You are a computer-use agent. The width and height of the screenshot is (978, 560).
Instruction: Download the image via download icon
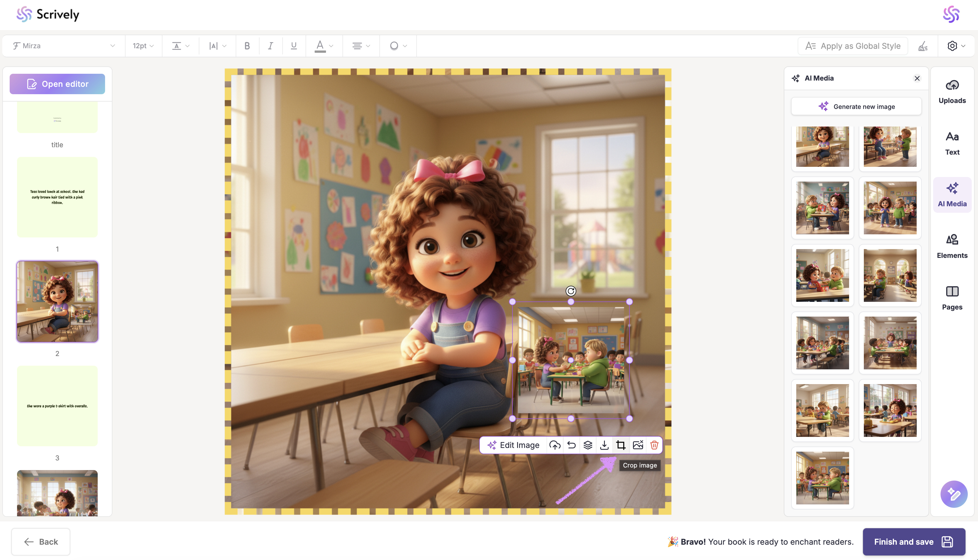604,445
